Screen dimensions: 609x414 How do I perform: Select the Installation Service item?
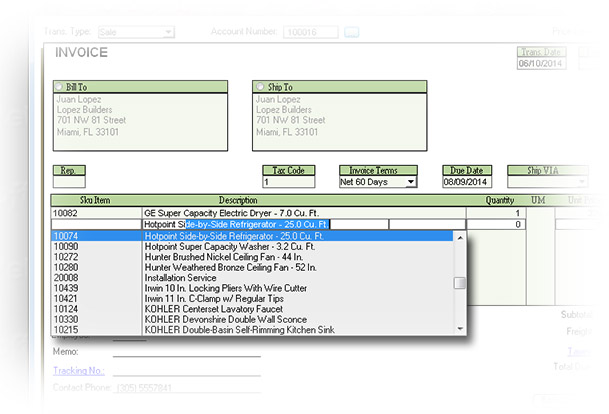pos(252,278)
